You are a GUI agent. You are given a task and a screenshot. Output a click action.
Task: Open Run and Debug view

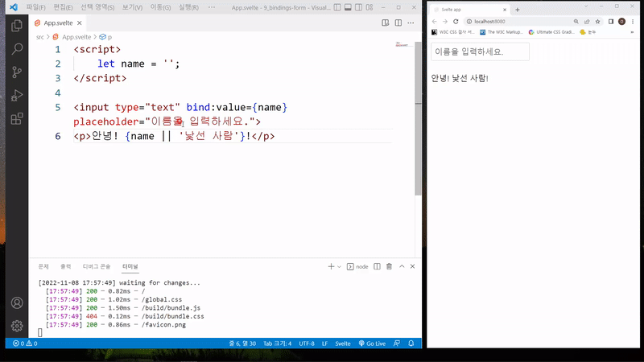click(x=17, y=95)
